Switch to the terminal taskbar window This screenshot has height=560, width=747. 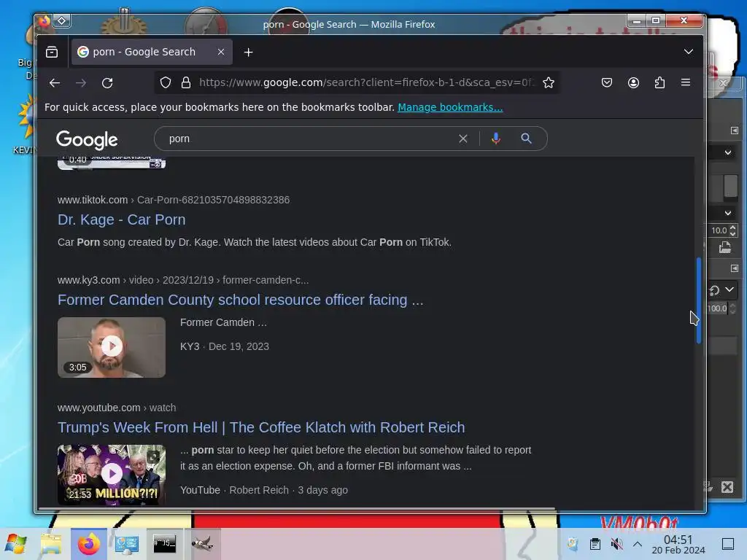point(164,544)
